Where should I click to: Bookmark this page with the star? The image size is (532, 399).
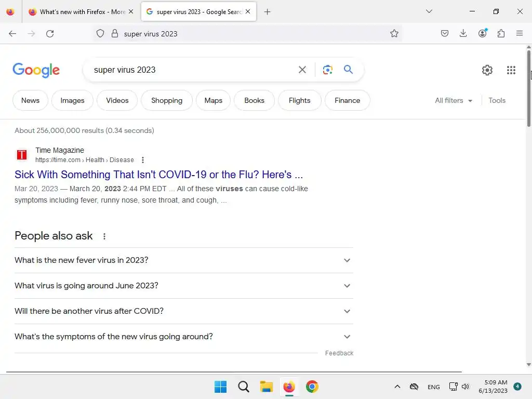coord(394,33)
